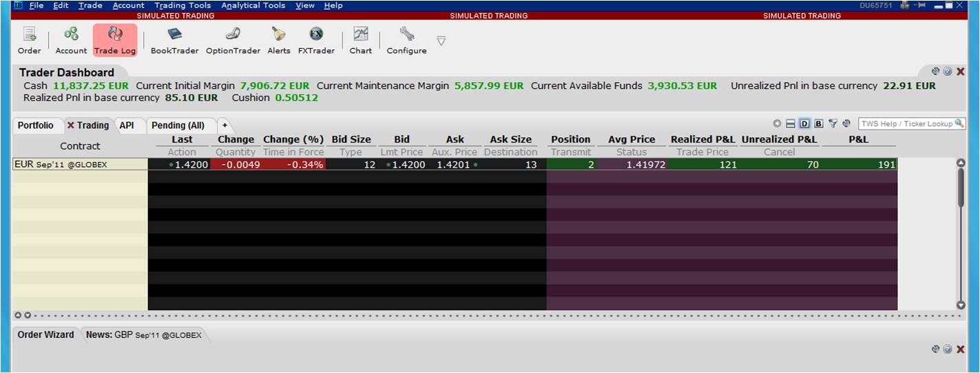Toggle the D display mode button
Viewport: 980px width, 373px height.
[804, 124]
